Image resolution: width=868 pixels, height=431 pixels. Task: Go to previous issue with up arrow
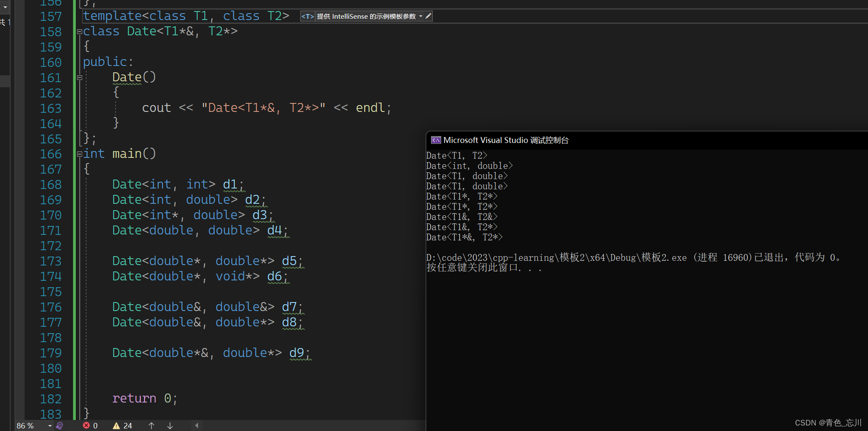(151, 425)
